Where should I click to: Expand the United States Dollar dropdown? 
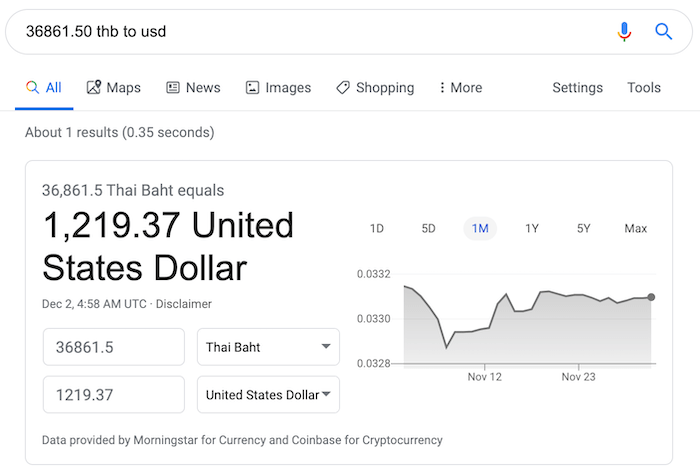pyautogui.click(x=268, y=394)
